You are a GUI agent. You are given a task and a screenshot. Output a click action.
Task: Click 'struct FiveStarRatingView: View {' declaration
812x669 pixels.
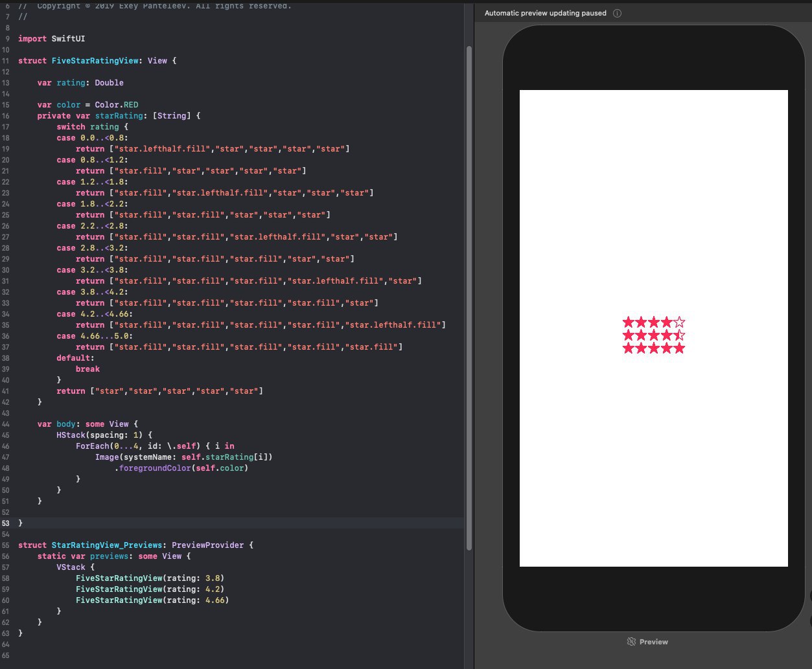tap(97, 61)
